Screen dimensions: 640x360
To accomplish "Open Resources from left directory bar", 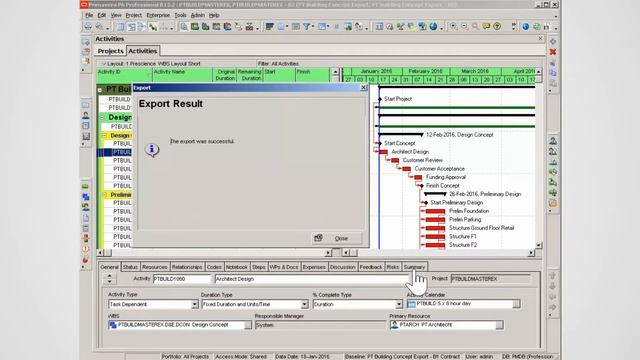I will tap(86, 116).
